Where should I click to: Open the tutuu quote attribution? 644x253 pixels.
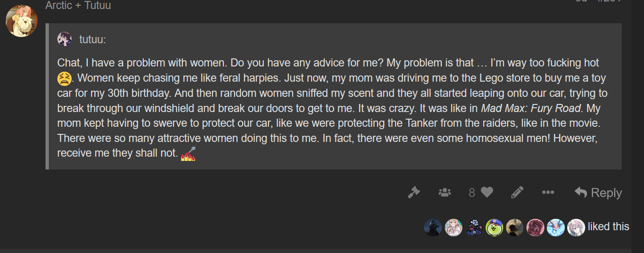point(92,39)
